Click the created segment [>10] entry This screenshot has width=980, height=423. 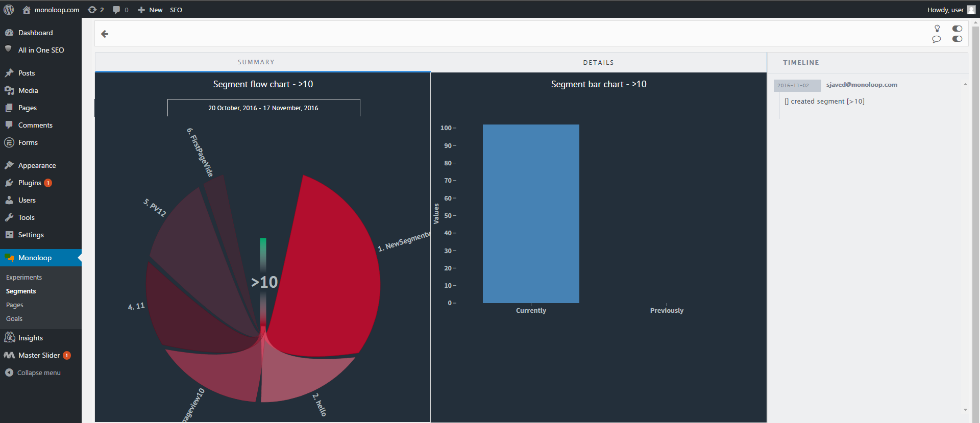coord(824,101)
